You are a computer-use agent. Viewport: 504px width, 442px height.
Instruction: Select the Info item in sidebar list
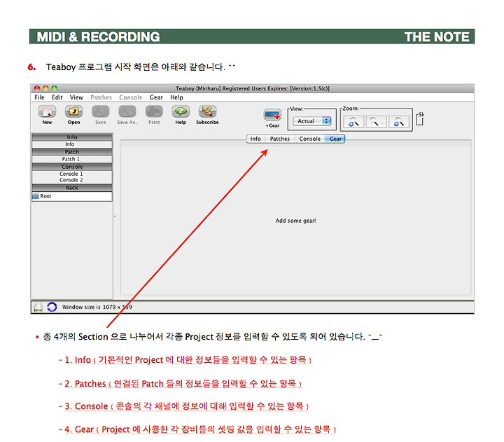pyautogui.click(x=70, y=144)
